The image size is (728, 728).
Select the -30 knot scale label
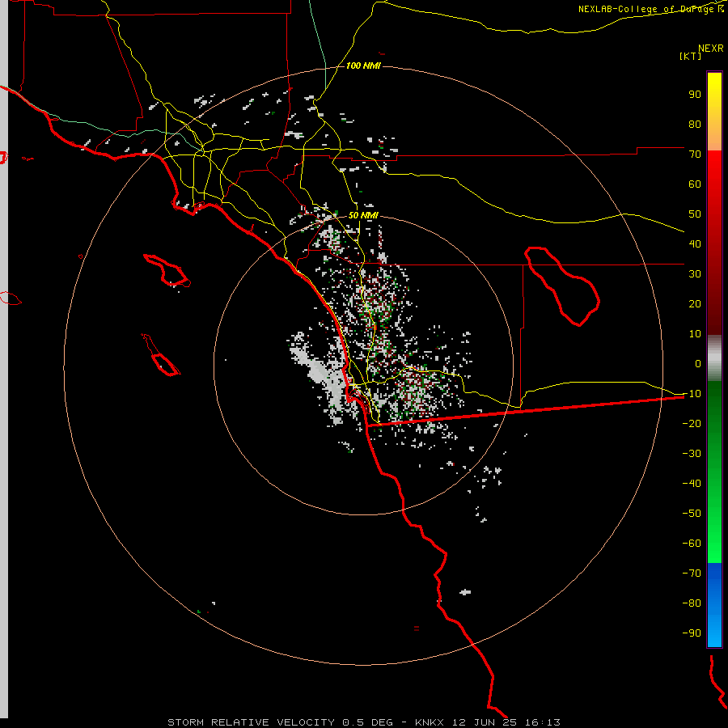coord(692,454)
